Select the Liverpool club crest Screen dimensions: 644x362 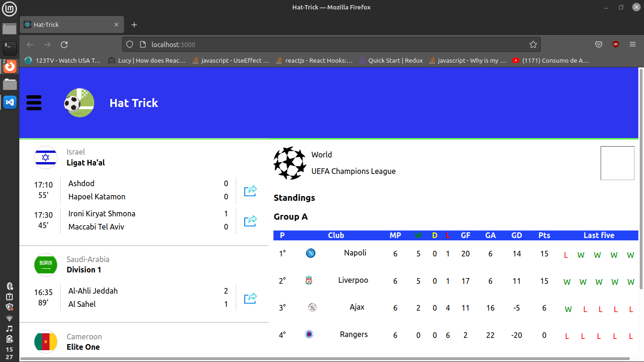tap(310, 280)
